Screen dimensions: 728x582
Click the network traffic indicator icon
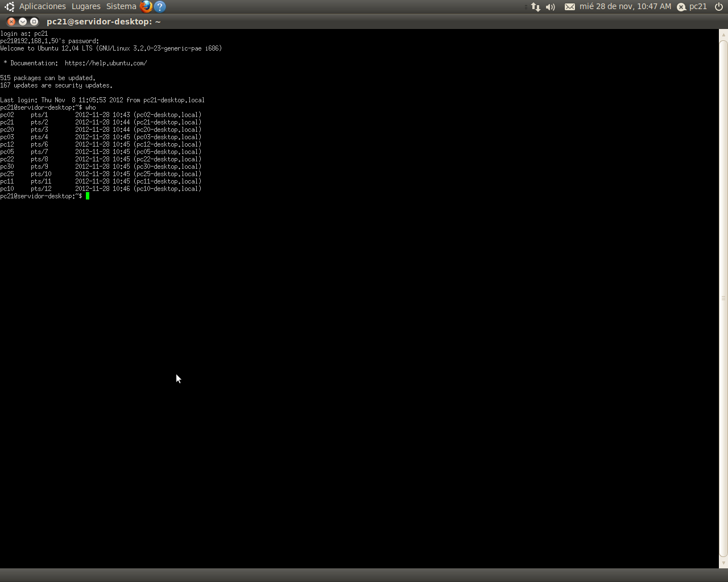(535, 6)
